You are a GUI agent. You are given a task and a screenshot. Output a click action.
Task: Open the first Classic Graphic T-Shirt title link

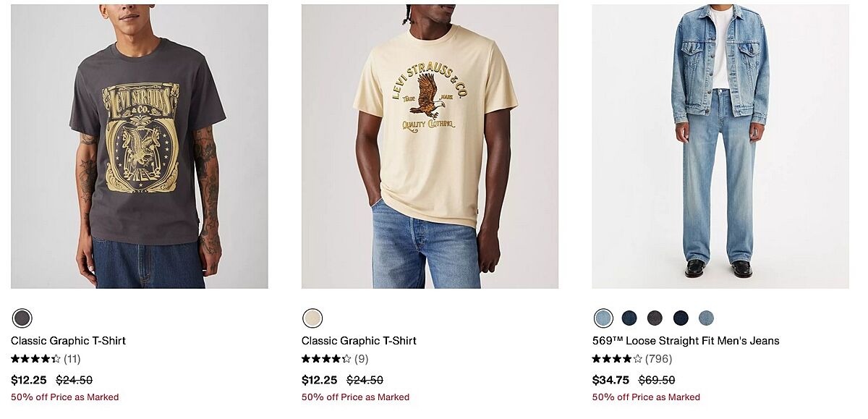(68, 341)
